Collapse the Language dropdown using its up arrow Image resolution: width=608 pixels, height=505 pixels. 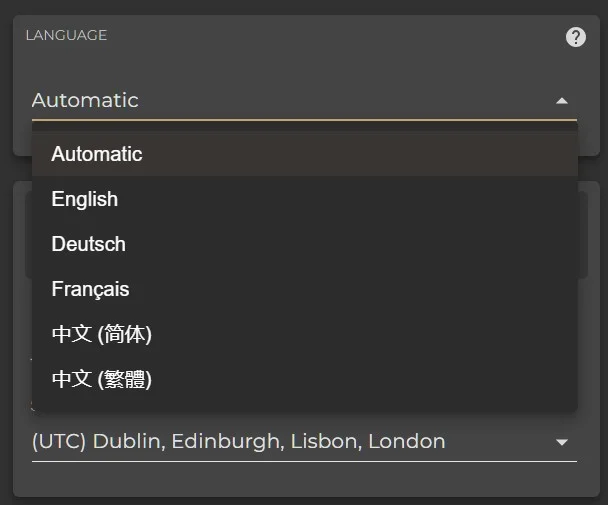coord(562,101)
